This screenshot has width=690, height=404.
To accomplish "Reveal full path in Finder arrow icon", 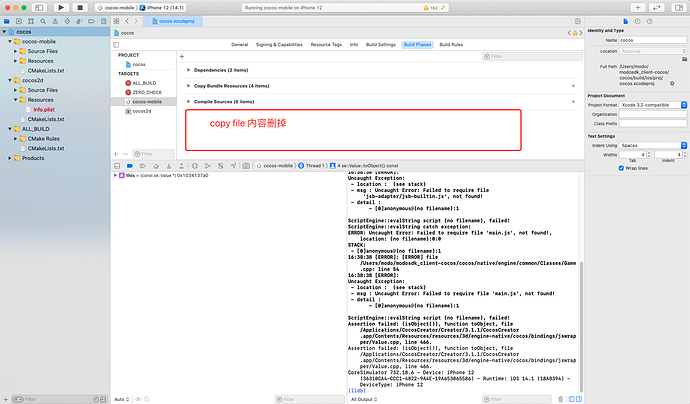I will click(672, 83).
